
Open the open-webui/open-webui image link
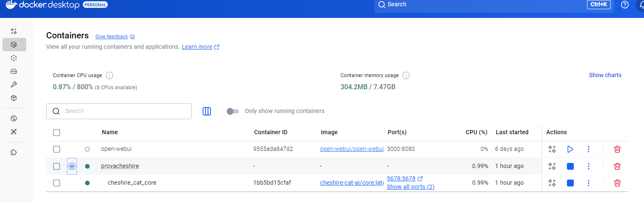[352, 149]
